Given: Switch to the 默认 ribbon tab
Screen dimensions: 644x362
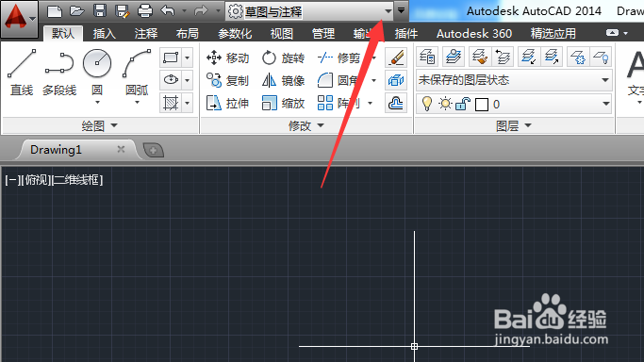Looking at the screenshot, I should 63,33.
